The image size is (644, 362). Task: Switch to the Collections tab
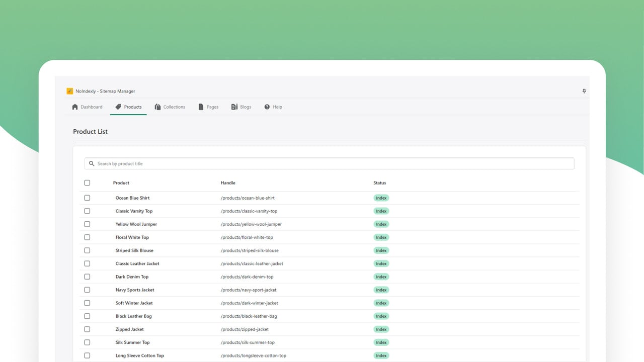click(170, 107)
